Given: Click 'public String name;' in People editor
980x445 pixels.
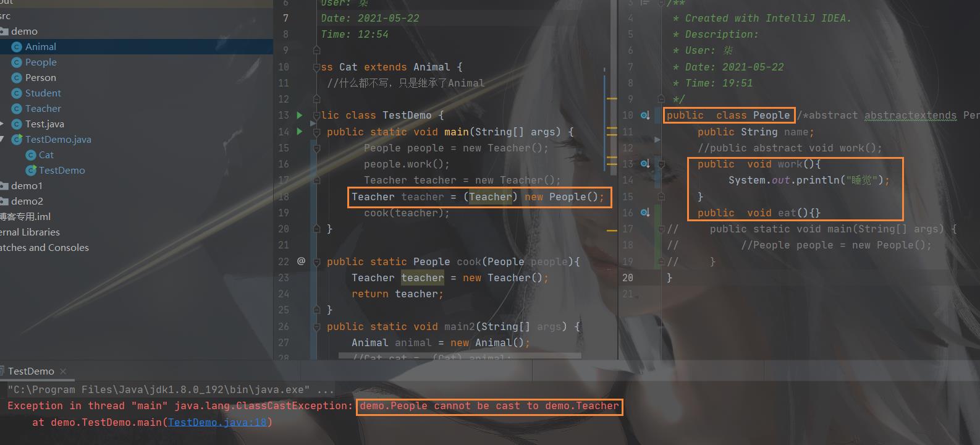Looking at the screenshot, I should point(756,132).
